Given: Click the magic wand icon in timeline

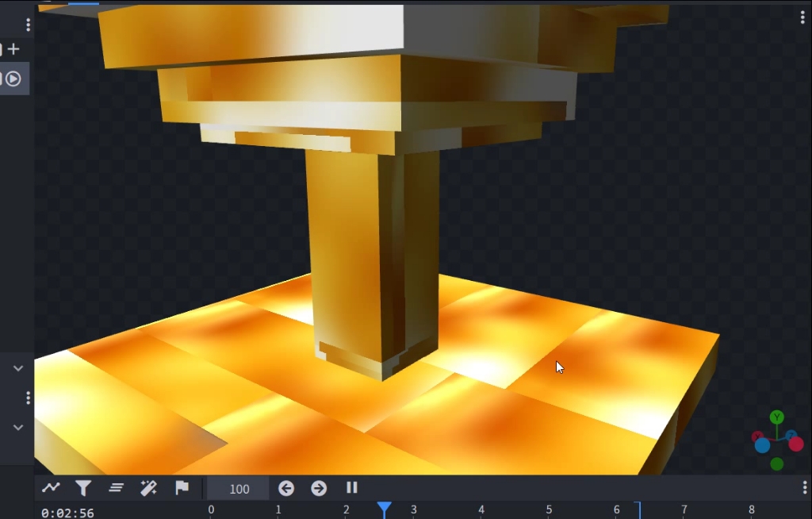Looking at the screenshot, I should 148,488.
